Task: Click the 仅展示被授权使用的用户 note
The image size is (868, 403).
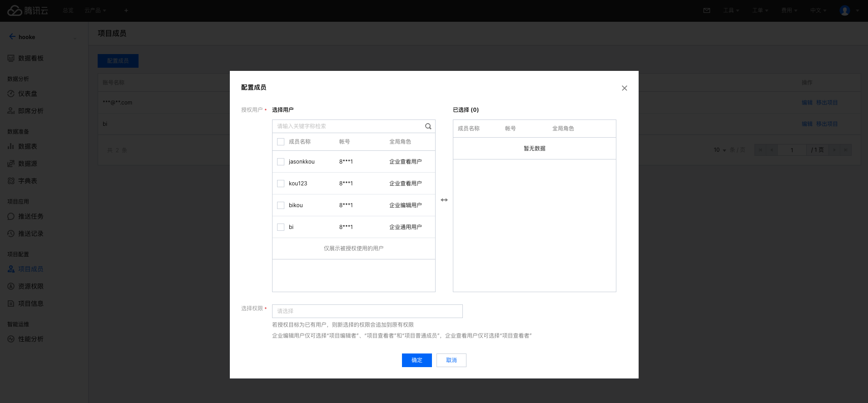Action: [354, 249]
